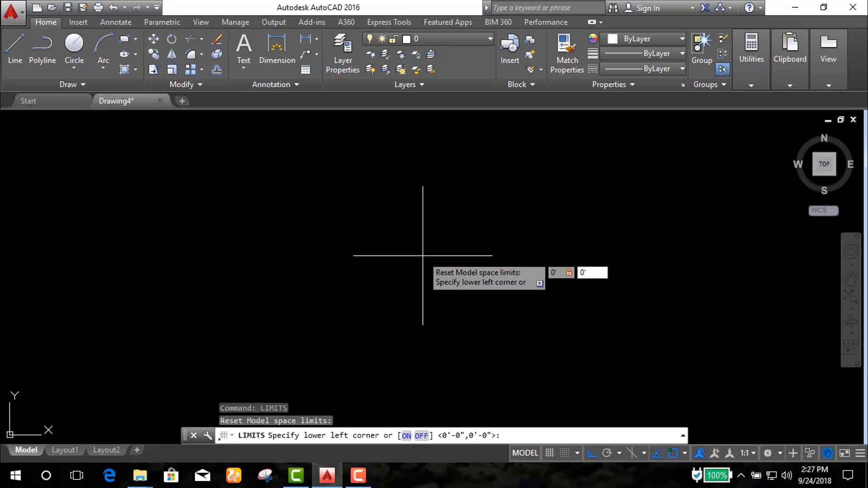Click the object color swatch in Properties
The width and height of the screenshot is (868, 488).
613,39
